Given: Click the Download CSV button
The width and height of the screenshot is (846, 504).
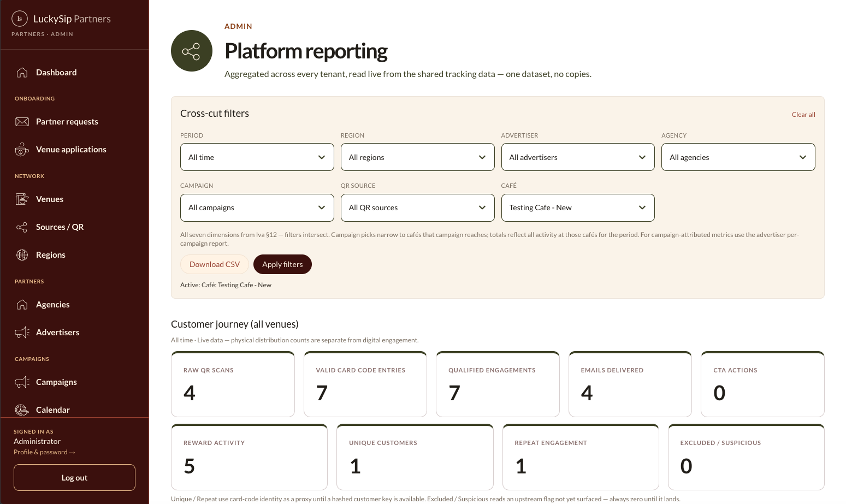Looking at the screenshot, I should tap(215, 264).
